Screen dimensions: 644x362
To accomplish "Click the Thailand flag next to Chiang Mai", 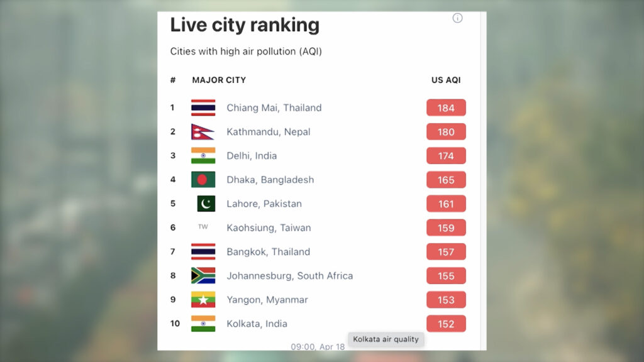I will click(x=203, y=107).
